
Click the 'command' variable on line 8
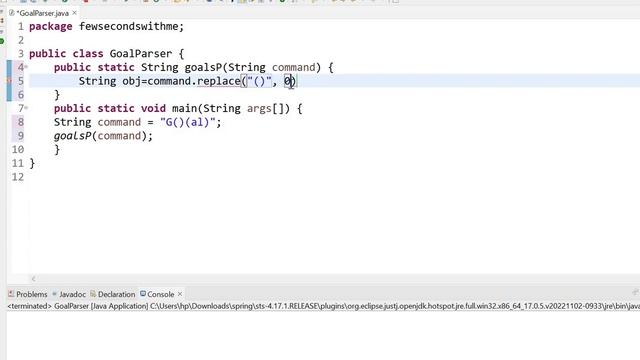pos(119,122)
